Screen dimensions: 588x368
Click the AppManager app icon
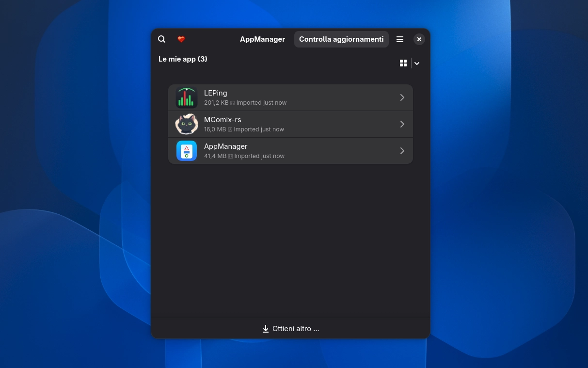(x=187, y=151)
